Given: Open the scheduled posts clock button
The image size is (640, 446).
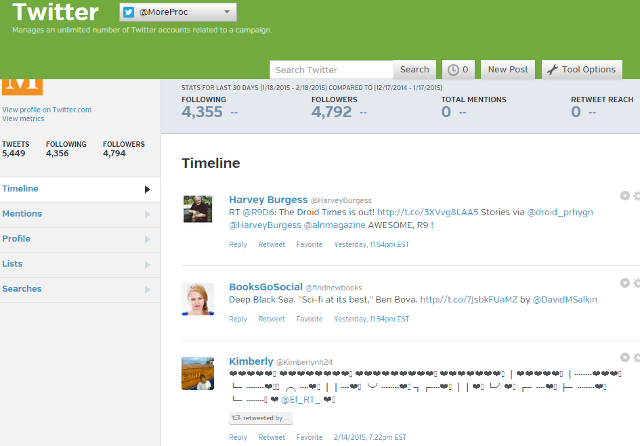Looking at the screenshot, I should [x=458, y=70].
